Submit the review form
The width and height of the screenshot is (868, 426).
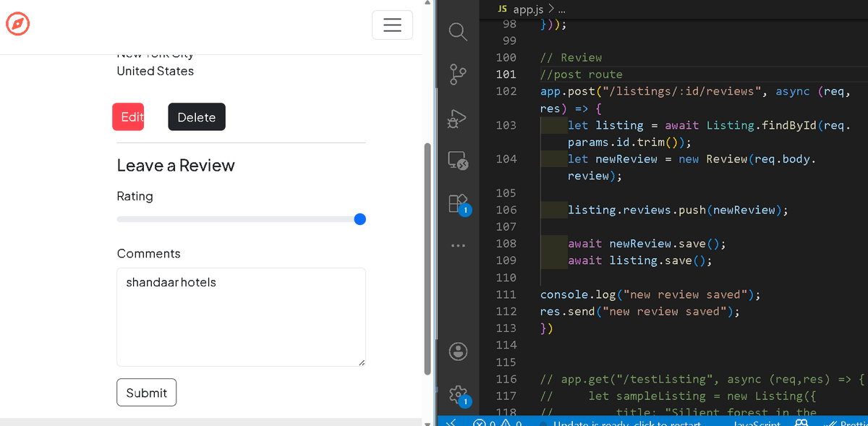click(146, 393)
